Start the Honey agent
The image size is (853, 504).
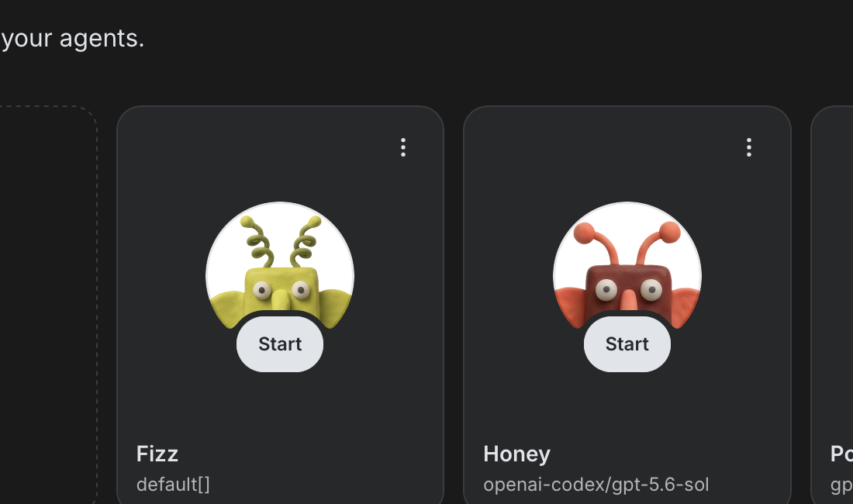627,344
